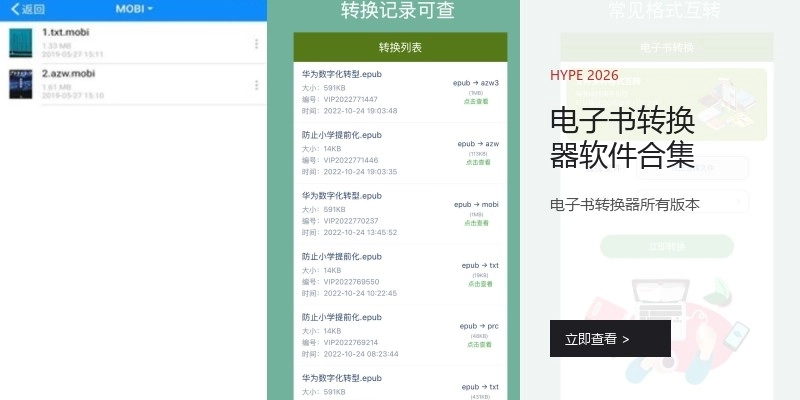
Task: Click 点击查看 under epub → mobi
Action: click(476, 223)
